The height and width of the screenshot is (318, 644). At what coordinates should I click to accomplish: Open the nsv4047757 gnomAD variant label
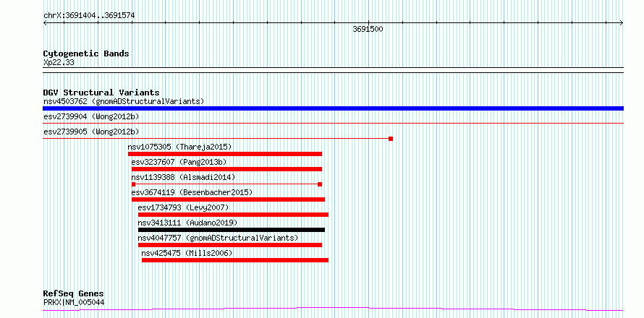[x=218, y=238]
